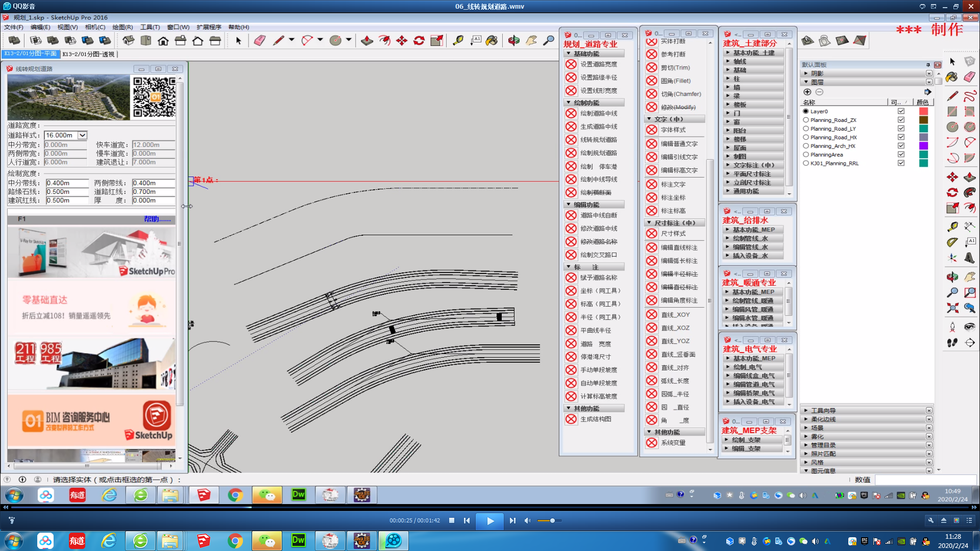The height and width of the screenshot is (551, 980).
Task: Set PlanningArea as the active layer
Action: pyautogui.click(x=806, y=155)
